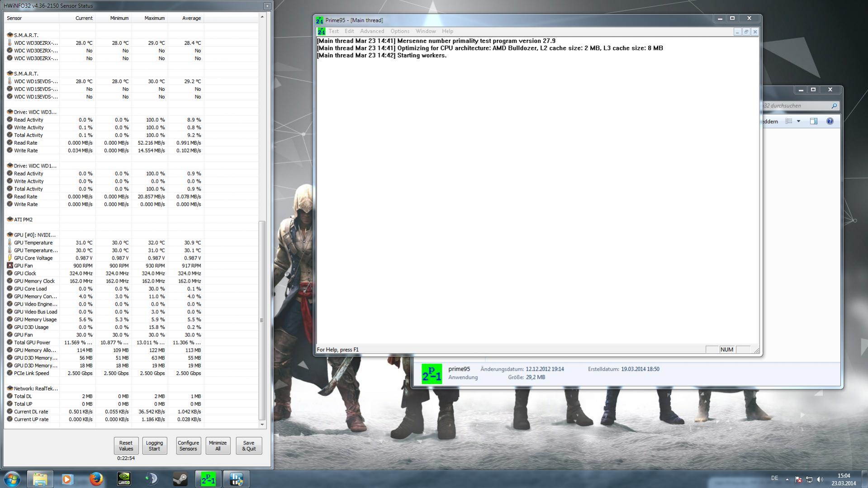This screenshot has width=868, height=488.
Task: Click the Save & Quit button
Action: click(x=249, y=445)
